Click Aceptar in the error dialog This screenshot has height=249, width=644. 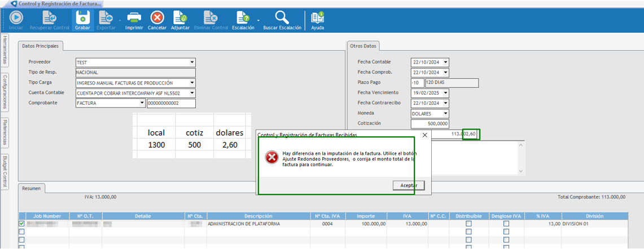408,186
